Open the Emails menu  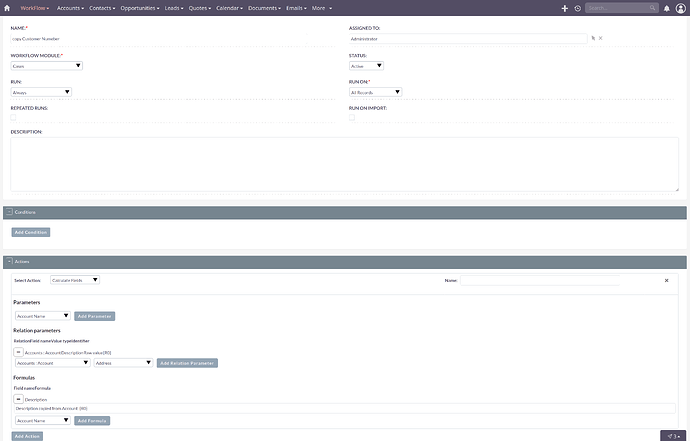point(296,8)
